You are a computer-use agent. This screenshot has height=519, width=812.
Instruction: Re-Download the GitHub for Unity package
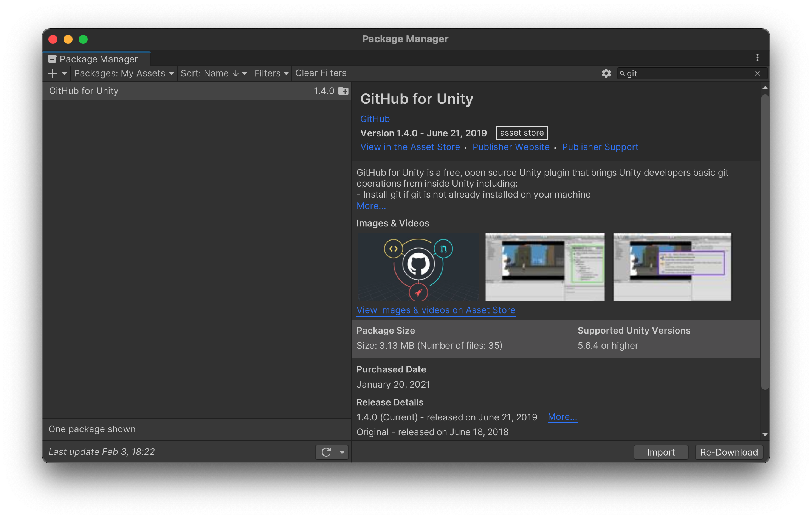point(729,452)
